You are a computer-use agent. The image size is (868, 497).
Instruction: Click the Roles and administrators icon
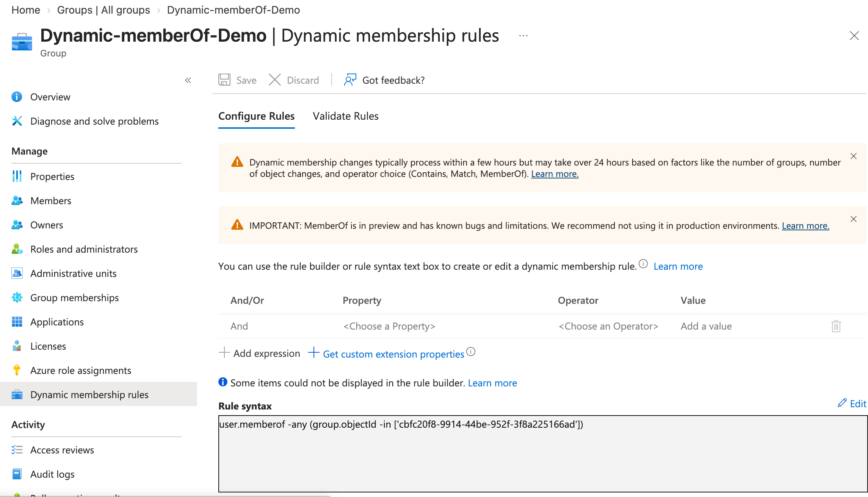pyautogui.click(x=17, y=249)
